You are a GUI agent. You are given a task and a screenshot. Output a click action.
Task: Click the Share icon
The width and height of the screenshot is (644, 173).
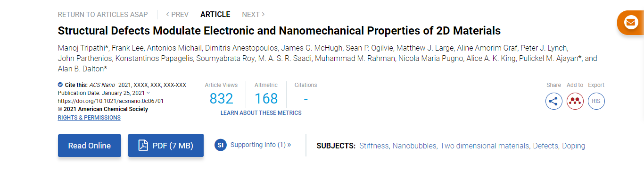(x=553, y=101)
